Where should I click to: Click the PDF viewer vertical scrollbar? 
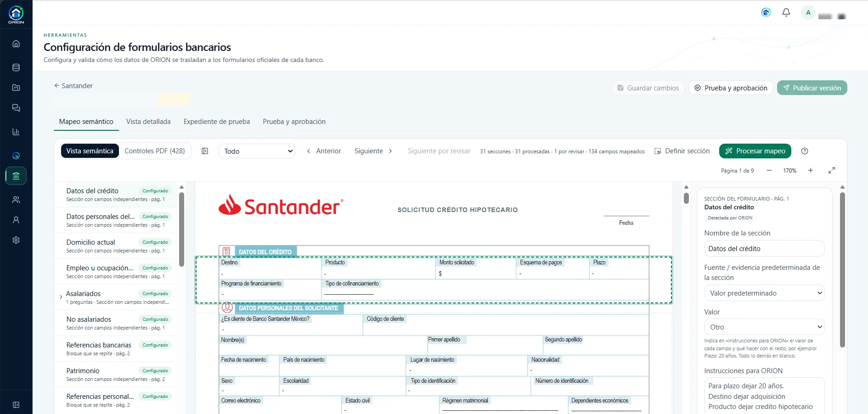pos(686,198)
